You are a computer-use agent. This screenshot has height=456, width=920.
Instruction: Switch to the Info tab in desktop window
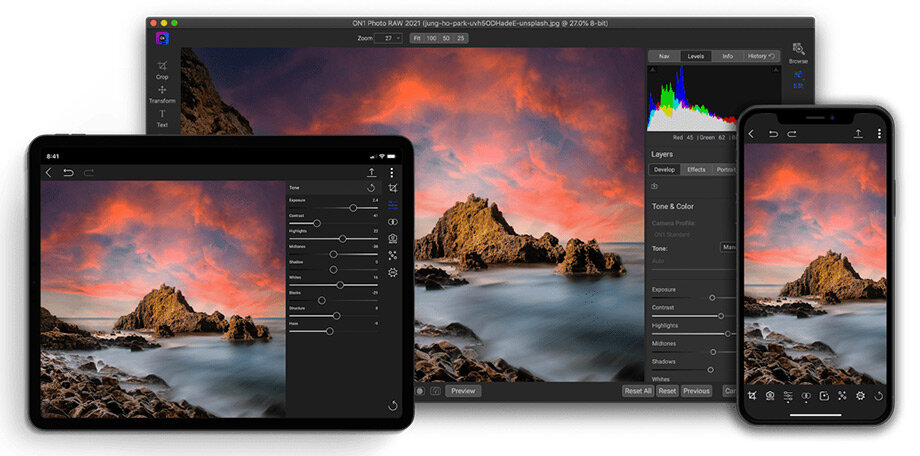pos(728,56)
